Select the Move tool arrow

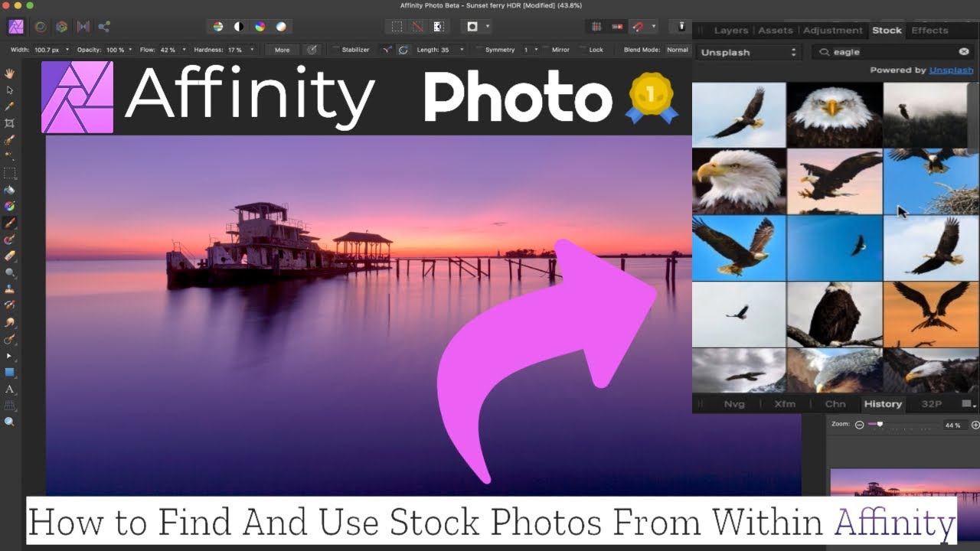point(10,90)
